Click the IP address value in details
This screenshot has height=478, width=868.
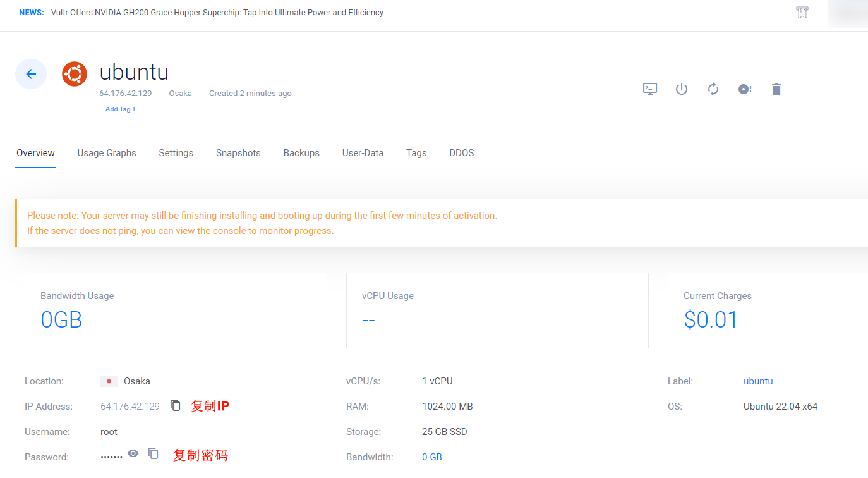pyautogui.click(x=130, y=407)
